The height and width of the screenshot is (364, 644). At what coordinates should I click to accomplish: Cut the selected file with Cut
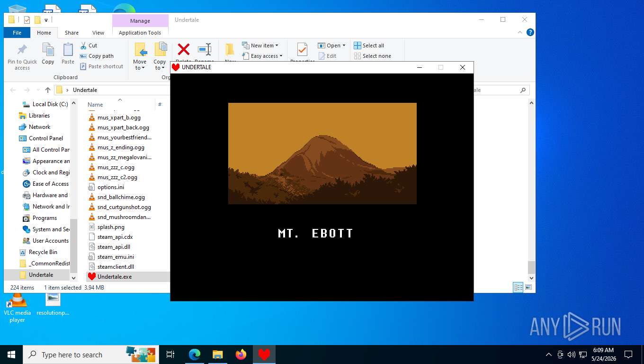click(89, 45)
